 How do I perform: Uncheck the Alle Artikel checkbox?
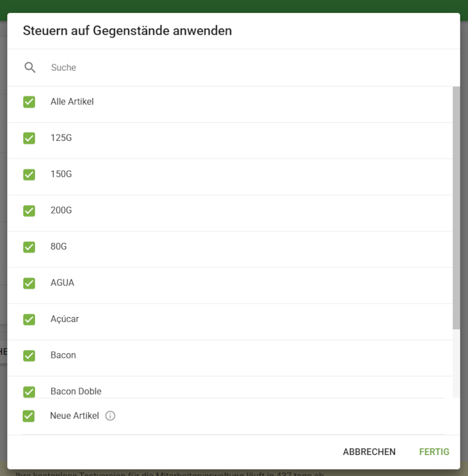click(29, 102)
